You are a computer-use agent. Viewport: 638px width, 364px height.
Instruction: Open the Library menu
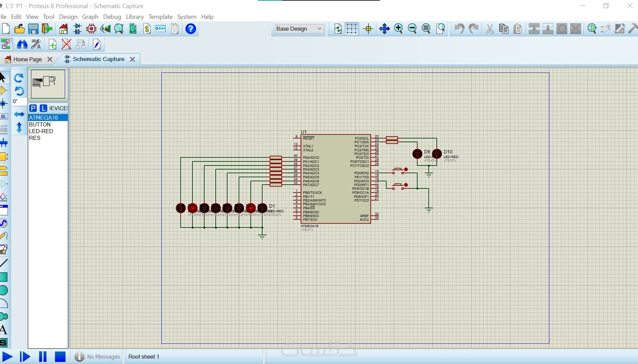tap(135, 17)
